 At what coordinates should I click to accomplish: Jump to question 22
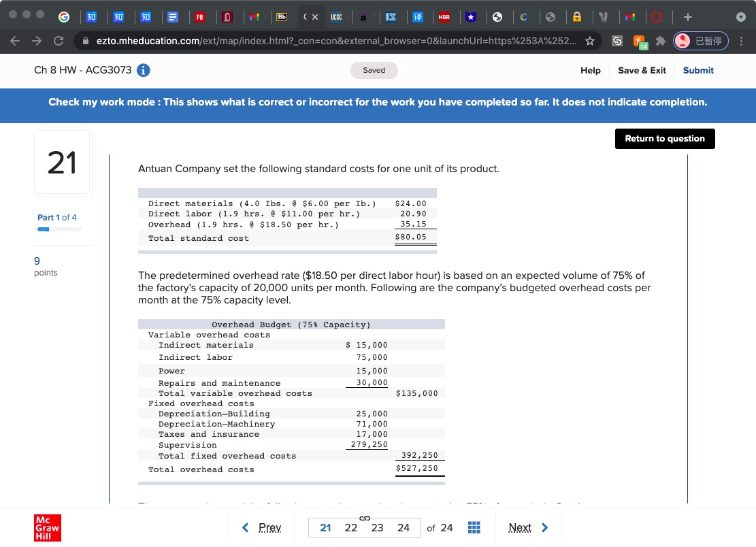[351, 527]
